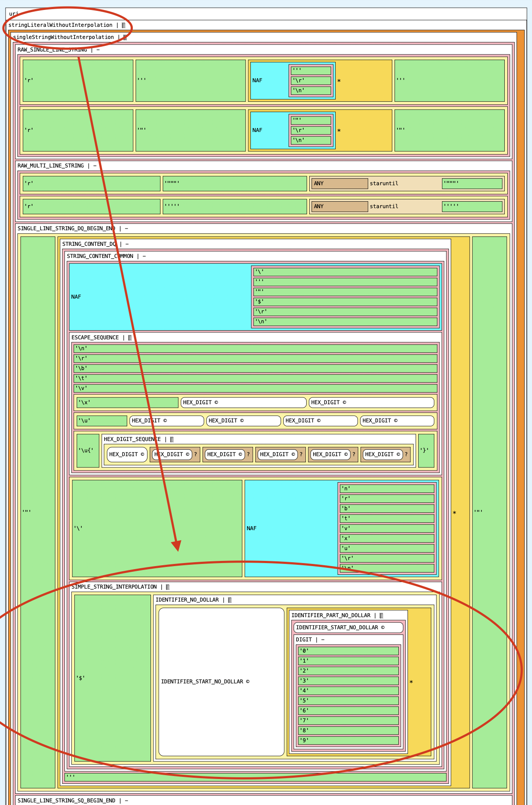The width and height of the screenshot is (532, 805).
Task: Open the large IDENTIFIER_START_NO_DOLLAR reference box
Action: click(x=221, y=682)
